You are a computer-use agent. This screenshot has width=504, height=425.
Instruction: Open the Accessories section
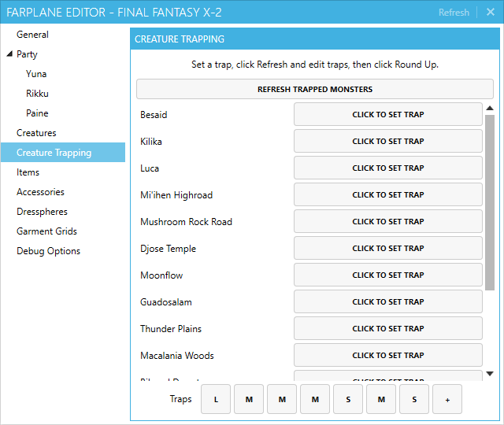pyautogui.click(x=40, y=192)
